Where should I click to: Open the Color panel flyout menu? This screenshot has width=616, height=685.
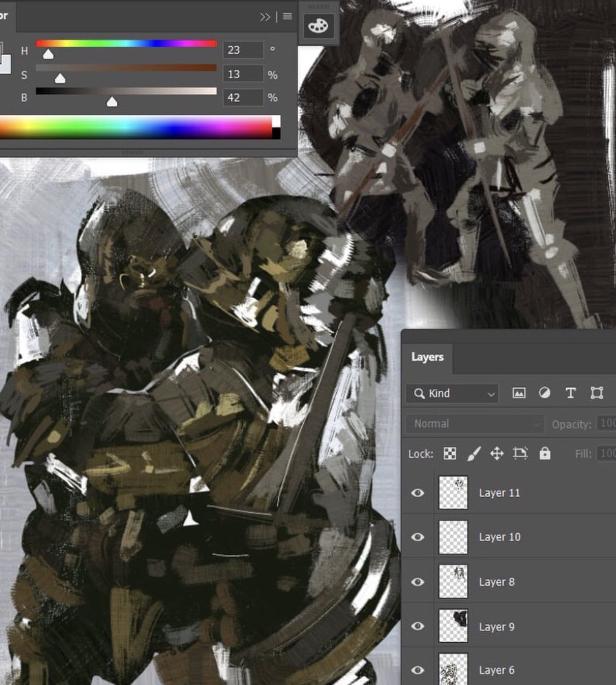tap(287, 17)
